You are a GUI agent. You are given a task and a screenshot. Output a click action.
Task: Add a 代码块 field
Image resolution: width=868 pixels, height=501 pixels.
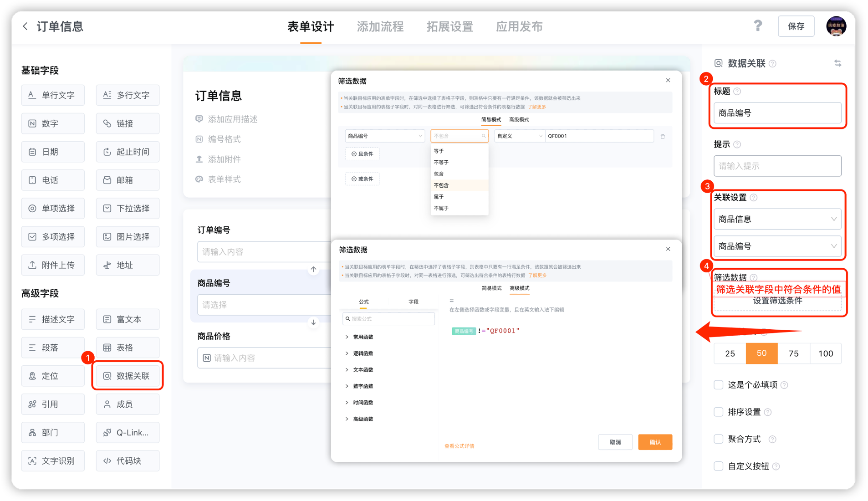click(x=128, y=460)
